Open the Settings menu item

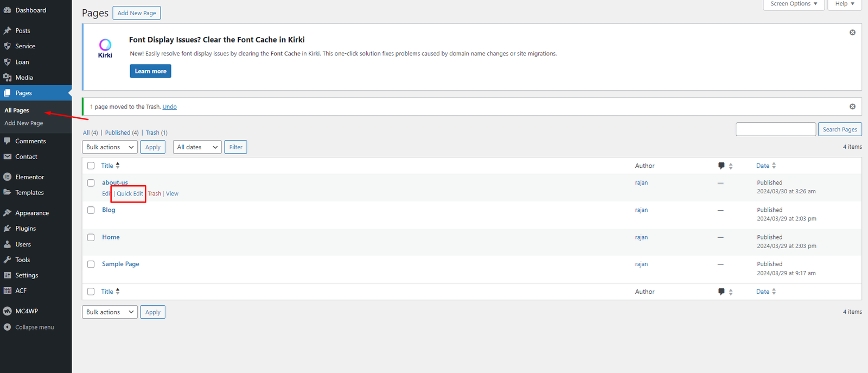pyautogui.click(x=27, y=275)
